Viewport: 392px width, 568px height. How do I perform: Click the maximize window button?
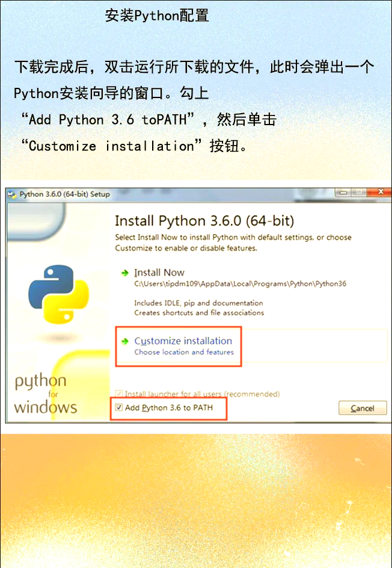(x=359, y=193)
